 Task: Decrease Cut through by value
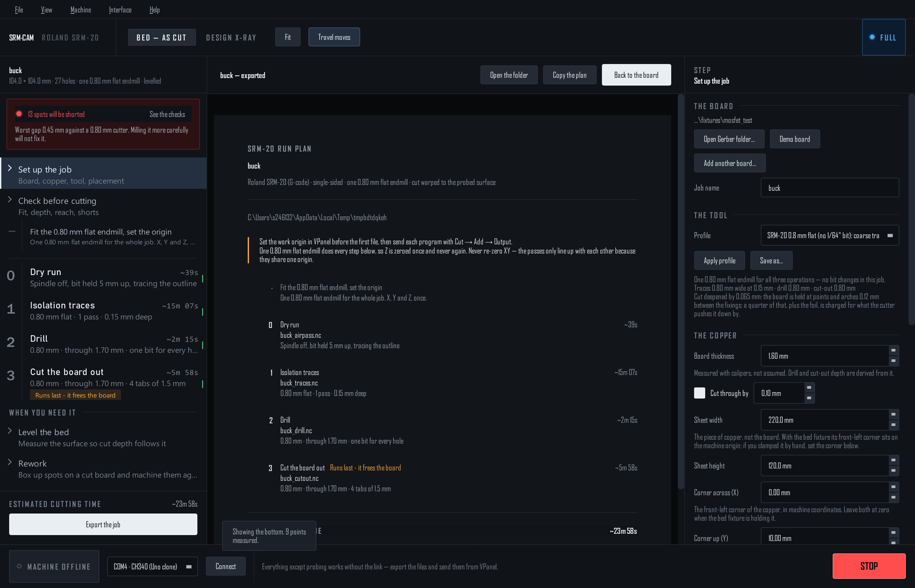[809, 398]
